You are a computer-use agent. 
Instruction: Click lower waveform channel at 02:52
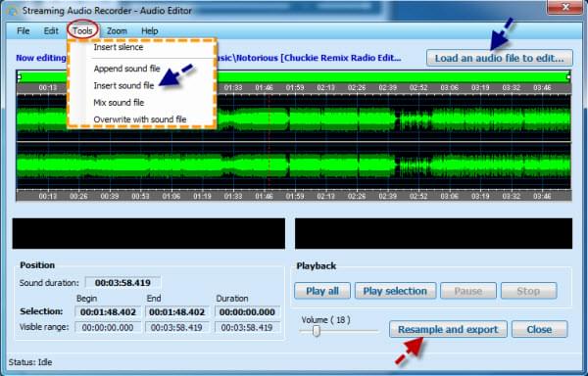[418, 165]
